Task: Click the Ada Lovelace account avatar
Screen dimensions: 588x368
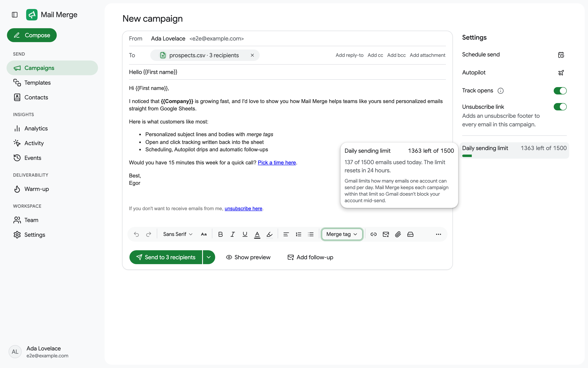Action: coord(15,352)
